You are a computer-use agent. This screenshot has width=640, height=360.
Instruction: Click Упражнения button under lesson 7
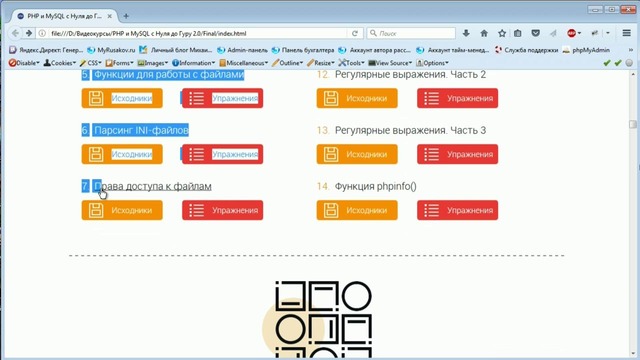coord(222,210)
